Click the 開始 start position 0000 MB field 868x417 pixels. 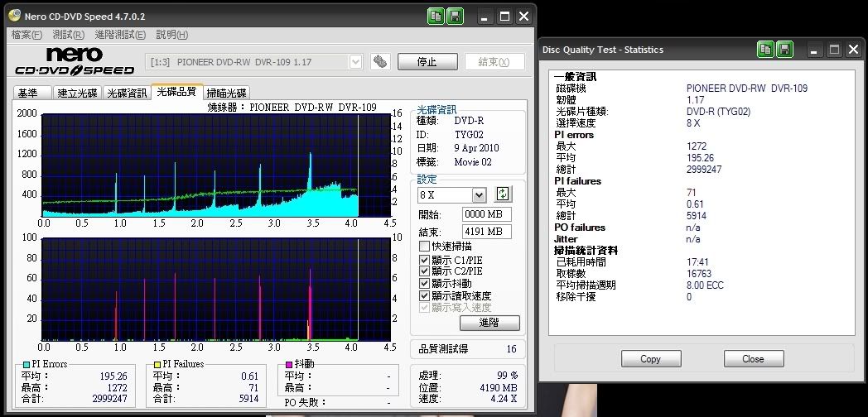tap(486, 214)
